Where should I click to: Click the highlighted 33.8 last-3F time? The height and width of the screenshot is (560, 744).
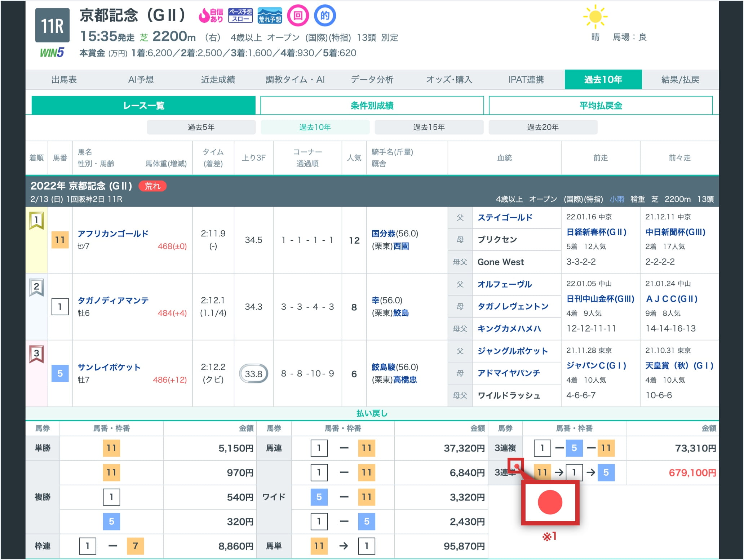[x=253, y=374]
